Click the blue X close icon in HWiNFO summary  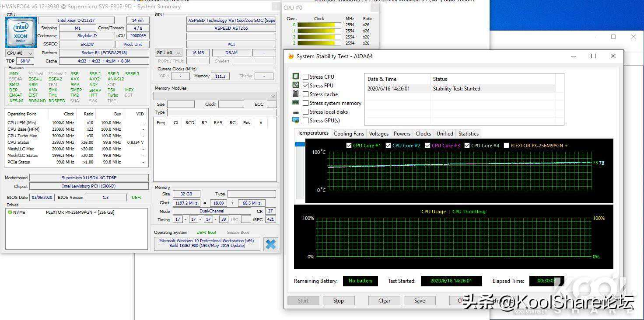click(271, 244)
